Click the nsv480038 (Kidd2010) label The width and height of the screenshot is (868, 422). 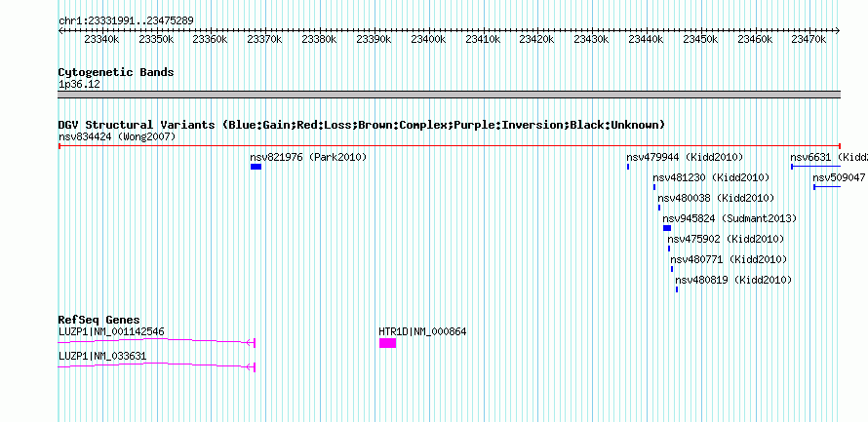pos(716,198)
